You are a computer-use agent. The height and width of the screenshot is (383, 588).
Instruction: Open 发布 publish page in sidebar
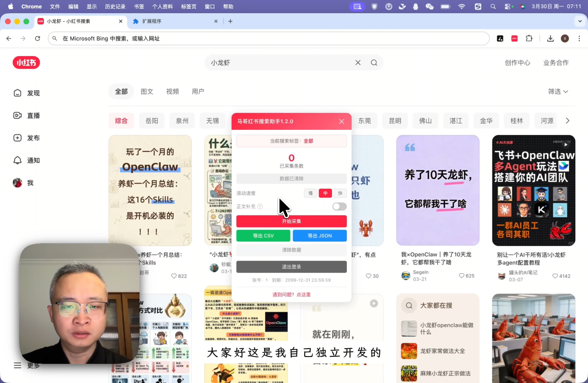27,138
